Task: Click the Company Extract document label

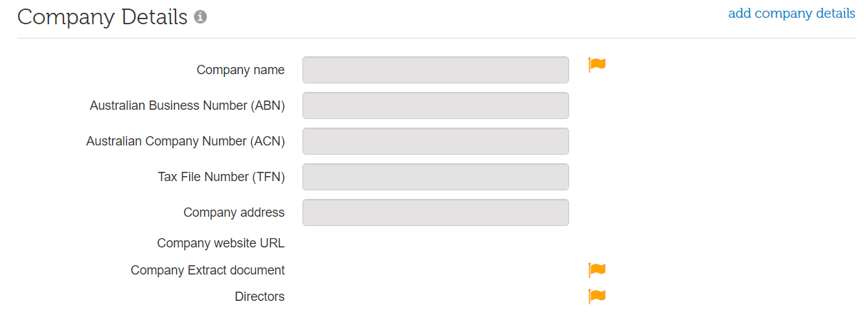Action: [208, 270]
